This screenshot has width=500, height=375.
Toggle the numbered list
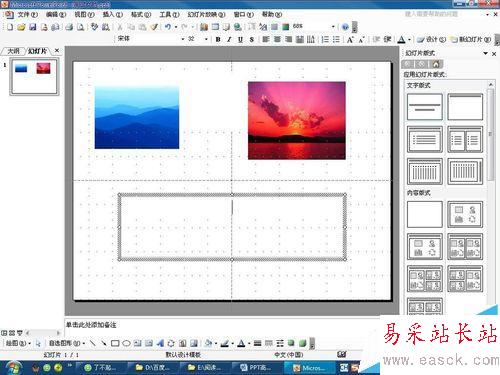pyautogui.click(x=325, y=39)
